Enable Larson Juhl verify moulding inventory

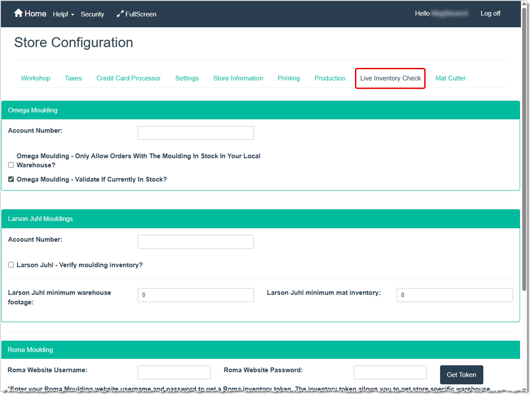[x=11, y=265]
